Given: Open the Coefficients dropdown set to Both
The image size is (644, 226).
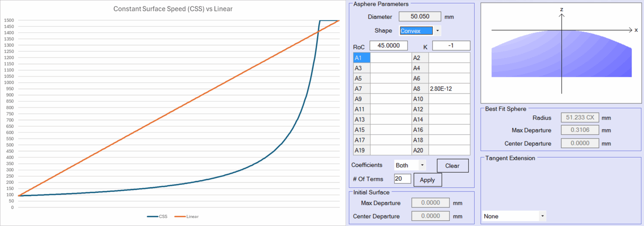Looking at the screenshot, I should (x=410, y=166).
